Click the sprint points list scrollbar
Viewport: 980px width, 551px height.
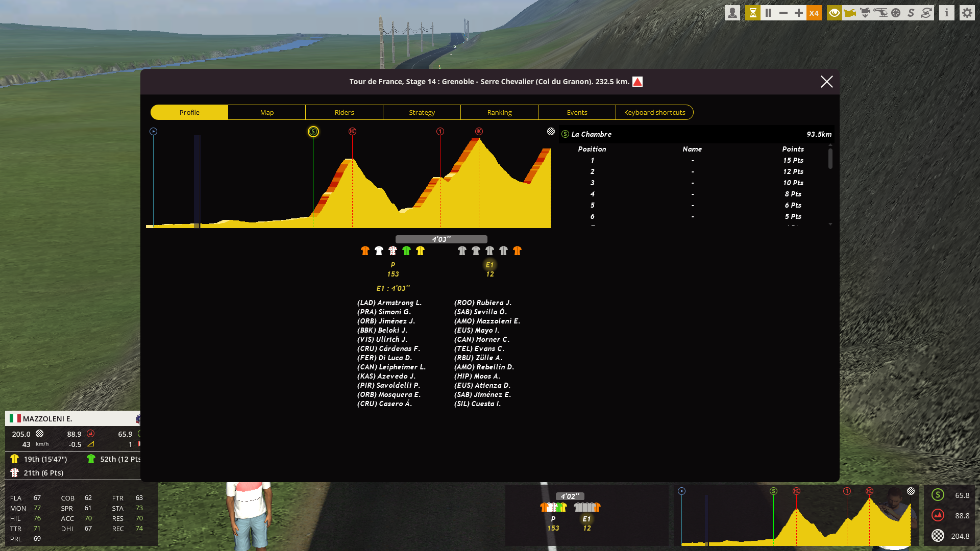tap(830, 158)
